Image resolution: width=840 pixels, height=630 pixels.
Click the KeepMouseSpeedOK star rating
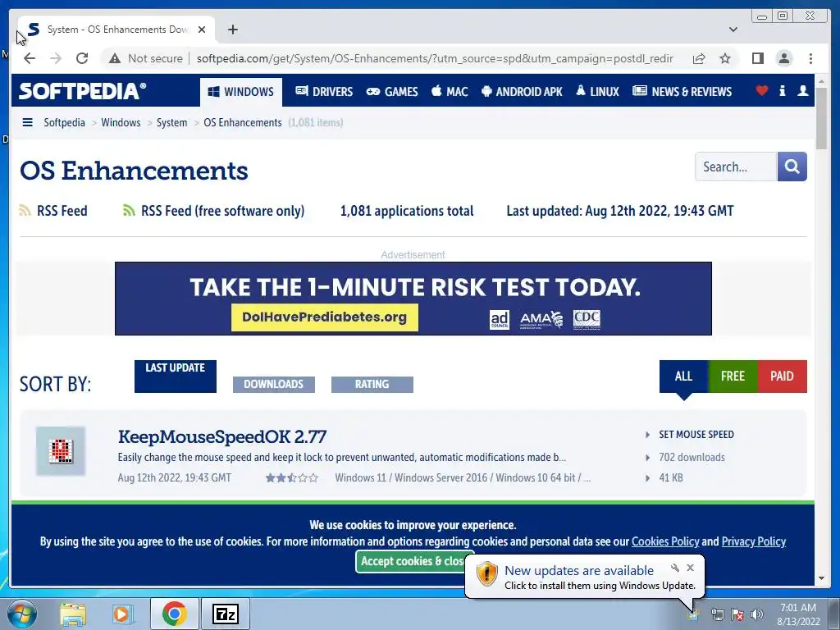292,478
